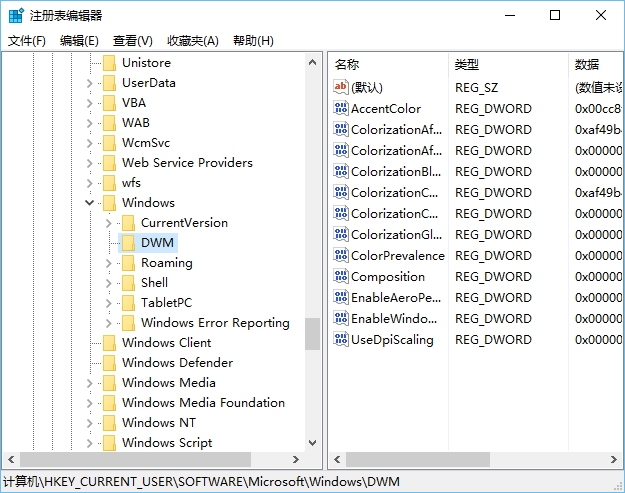Click the Windows Defender folder icon
625x493 pixels.
[109, 363]
